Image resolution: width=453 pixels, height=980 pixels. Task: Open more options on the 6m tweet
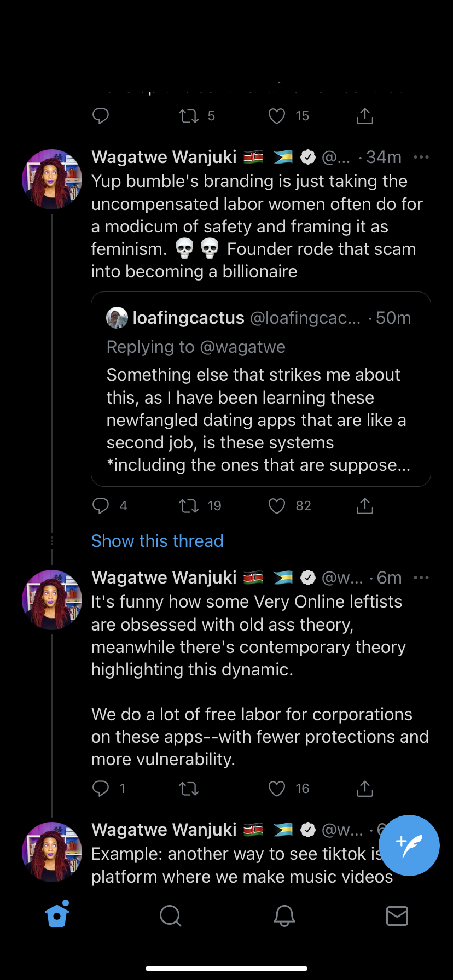coord(421,578)
